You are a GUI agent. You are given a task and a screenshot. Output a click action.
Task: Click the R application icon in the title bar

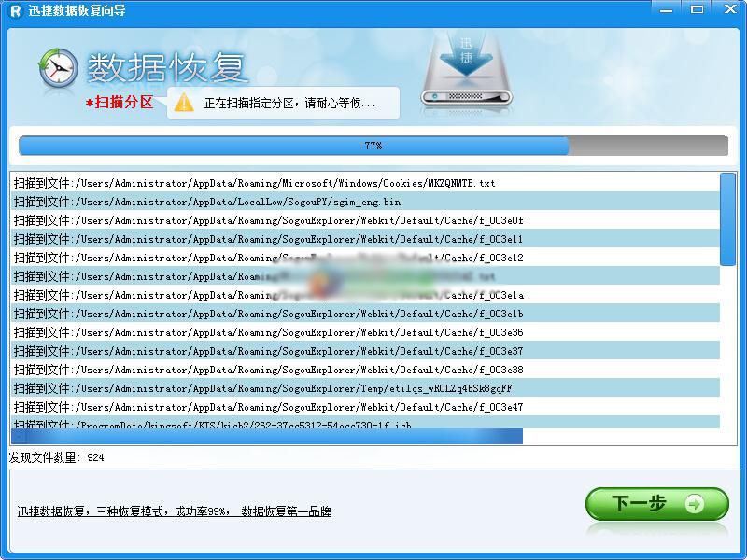pyautogui.click(x=16, y=10)
